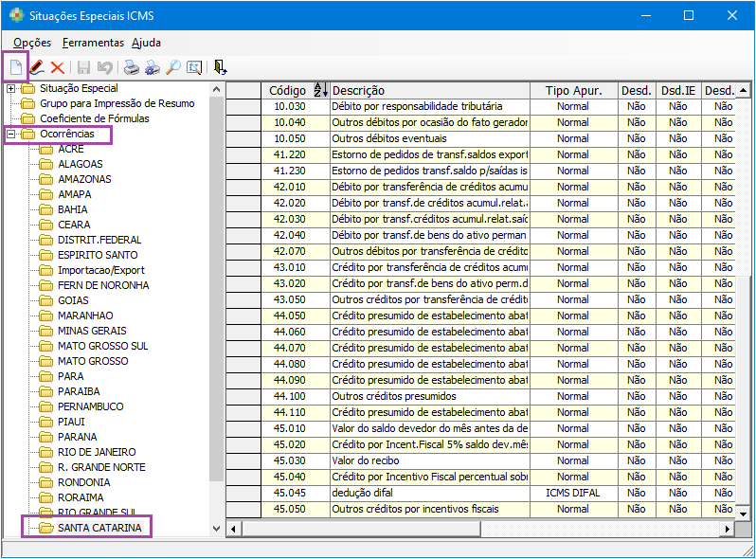
Task: Click the New record toolbar icon
Action: coord(15,67)
